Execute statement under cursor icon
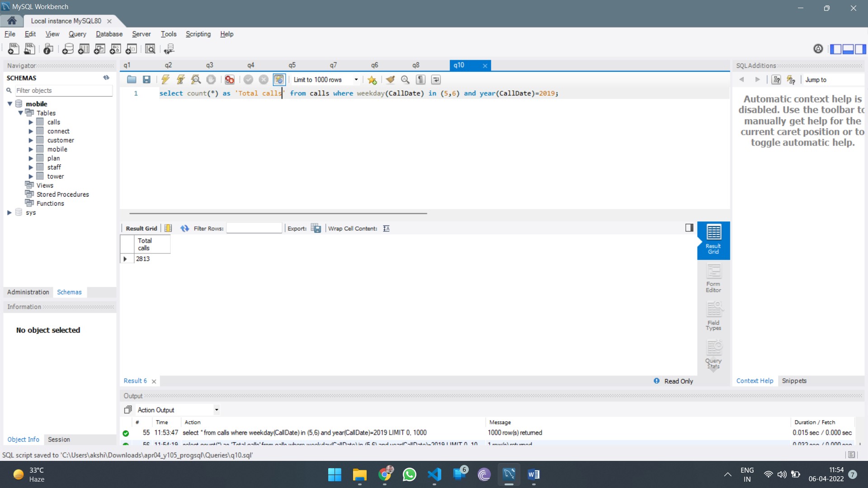Image resolution: width=868 pixels, height=488 pixels. point(180,80)
